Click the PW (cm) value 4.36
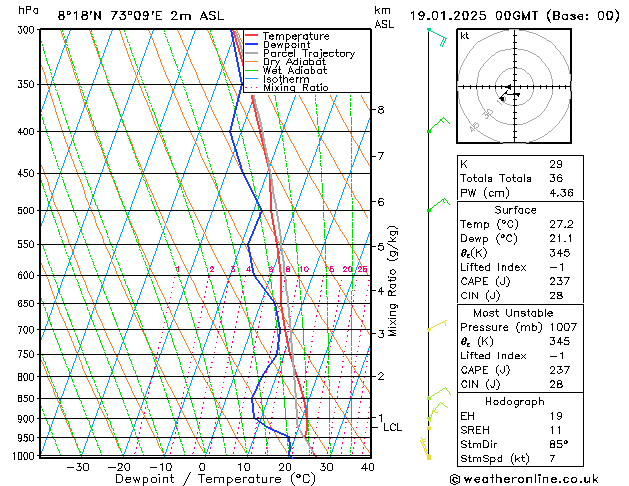The image size is (629, 486). coord(561,193)
